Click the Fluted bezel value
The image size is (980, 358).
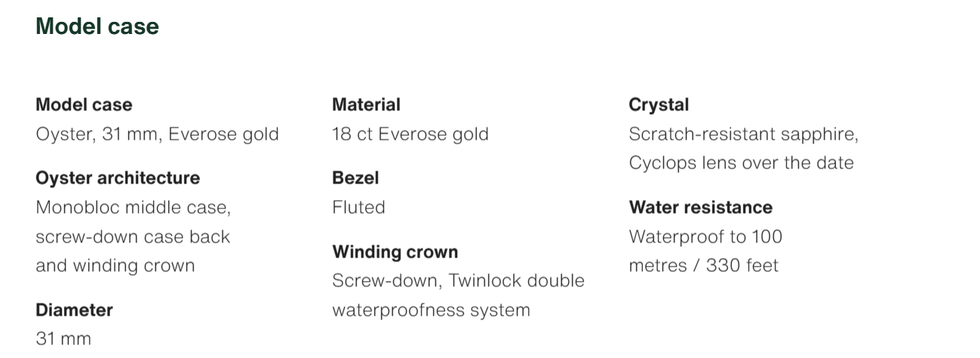pyautogui.click(x=358, y=207)
